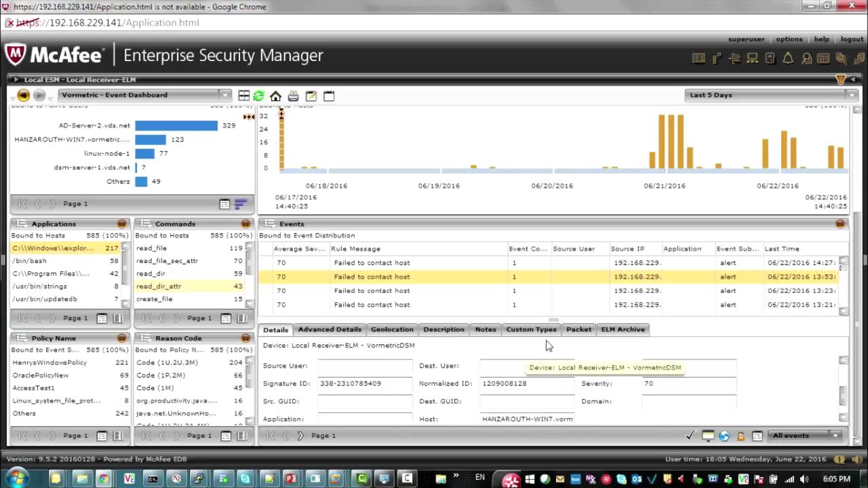Click the list view icon in top panel footer
This screenshot has width=868, height=488.
(224, 203)
